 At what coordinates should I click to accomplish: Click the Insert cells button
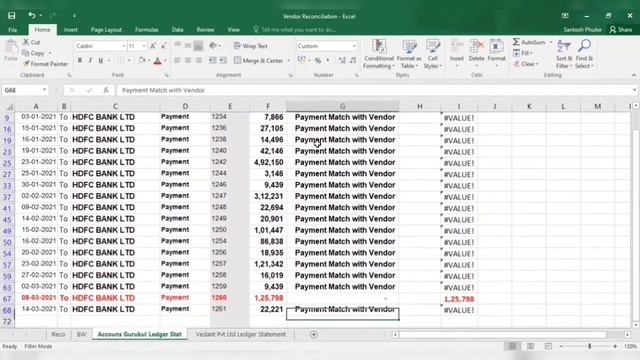click(456, 53)
